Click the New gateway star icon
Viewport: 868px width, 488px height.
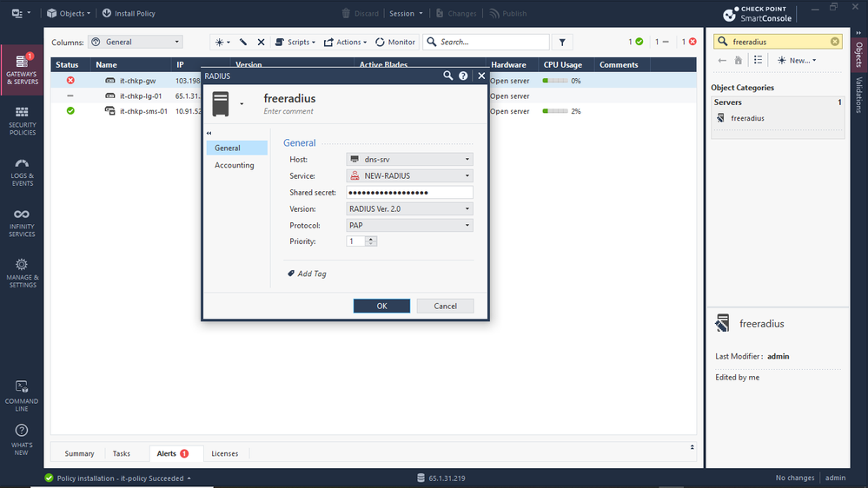point(222,42)
